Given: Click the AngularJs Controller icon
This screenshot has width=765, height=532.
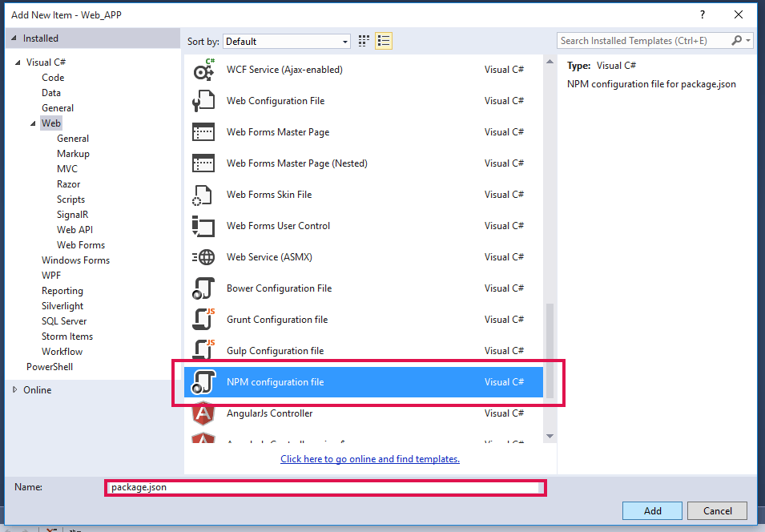Looking at the screenshot, I should pos(203,414).
